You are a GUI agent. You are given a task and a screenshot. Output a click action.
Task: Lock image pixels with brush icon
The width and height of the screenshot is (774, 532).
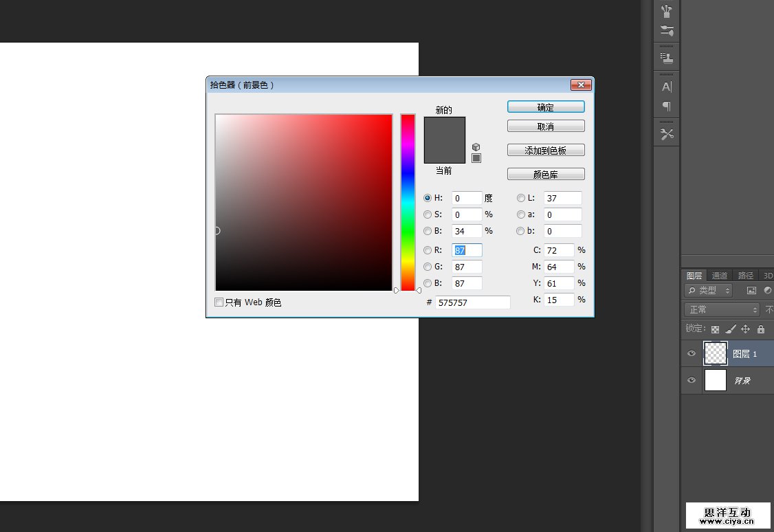pyautogui.click(x=731, y=329)
